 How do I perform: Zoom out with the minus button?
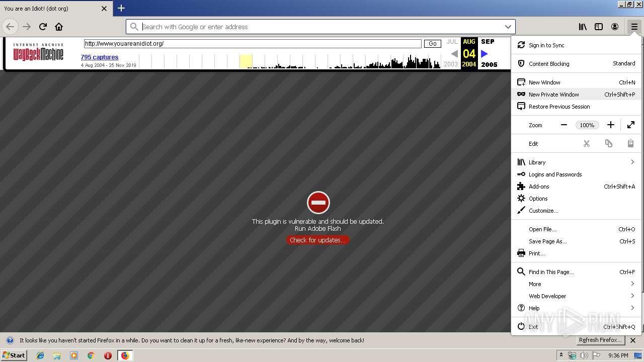(564, 125)
